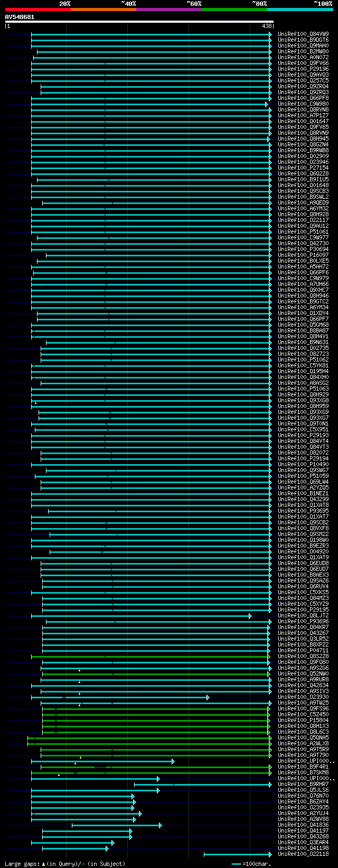
Task: Select label UniRef100_O22118
Action: click(303, 854)
